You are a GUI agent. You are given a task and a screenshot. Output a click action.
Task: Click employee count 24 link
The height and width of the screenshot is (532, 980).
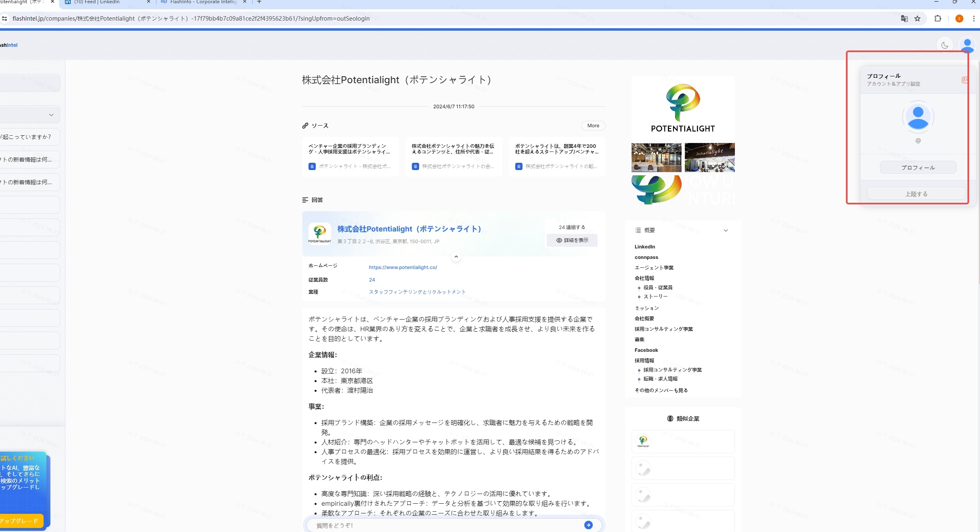click(372, 280)
